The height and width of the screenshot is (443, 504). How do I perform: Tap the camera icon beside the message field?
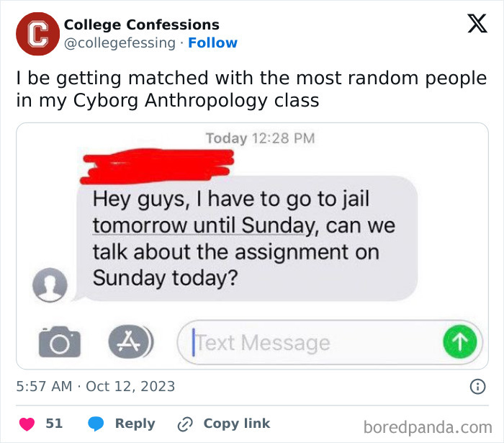point(59,341)
